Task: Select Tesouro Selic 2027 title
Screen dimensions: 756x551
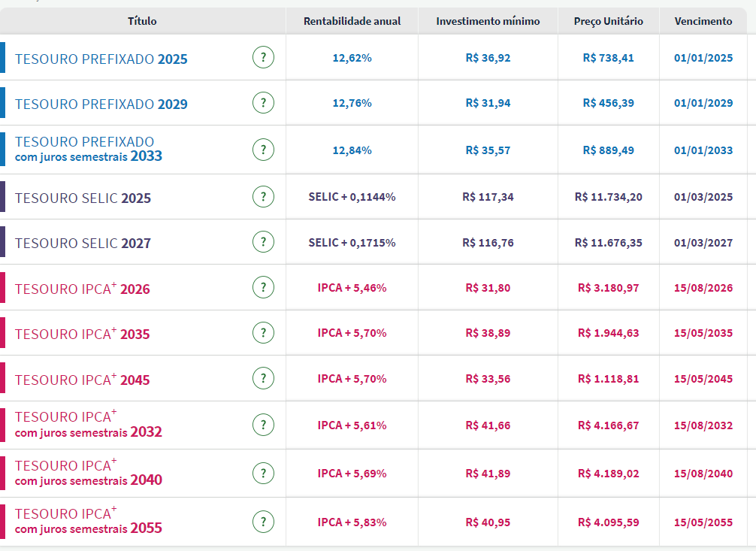Action: click(x=83, y=243)
